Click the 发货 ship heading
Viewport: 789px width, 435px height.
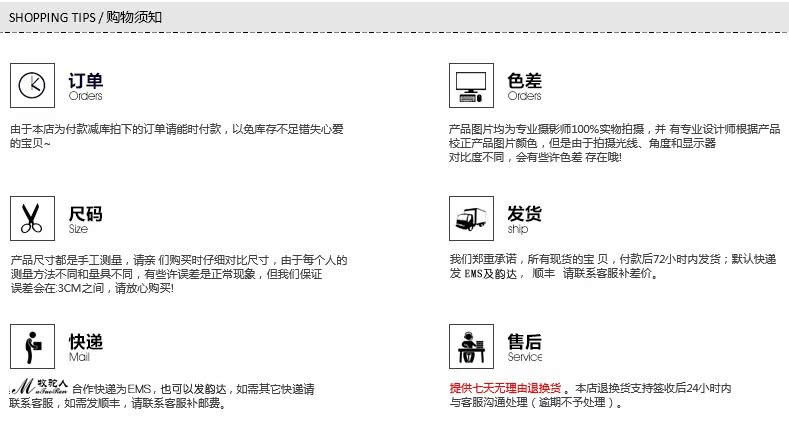(524, 220)
